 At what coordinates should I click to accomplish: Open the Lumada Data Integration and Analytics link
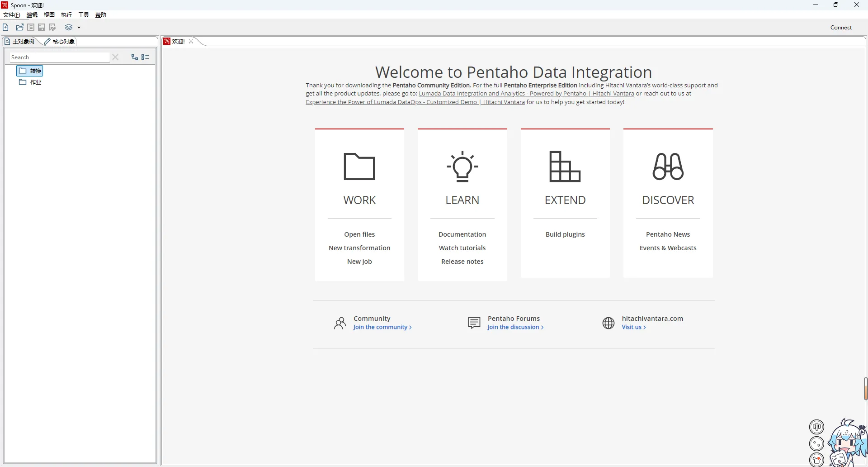tap(526, 94)
